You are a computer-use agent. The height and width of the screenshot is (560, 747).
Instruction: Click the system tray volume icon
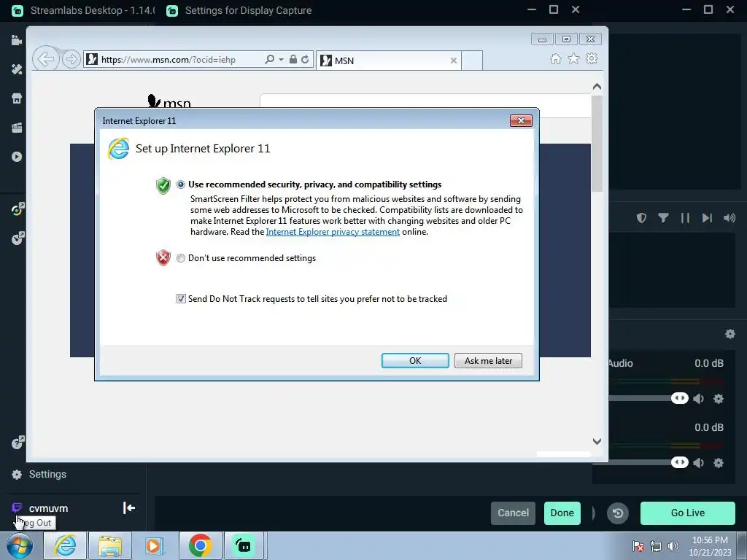[673, 546]
